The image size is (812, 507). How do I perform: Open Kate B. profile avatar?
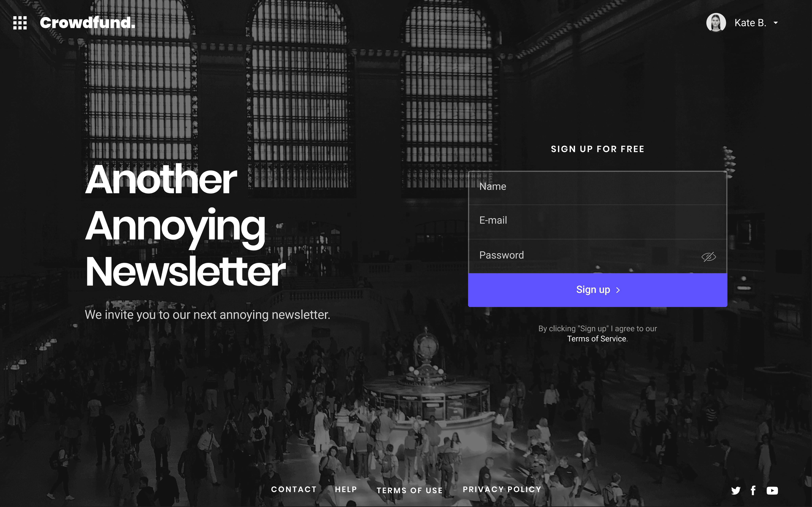pyautogui.click(x=716, y=22)
